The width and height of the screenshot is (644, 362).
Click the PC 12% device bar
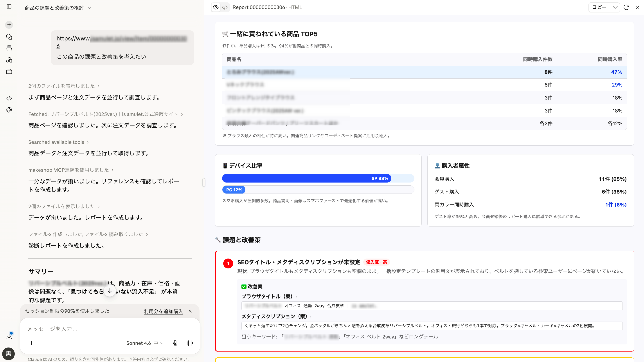234,190
